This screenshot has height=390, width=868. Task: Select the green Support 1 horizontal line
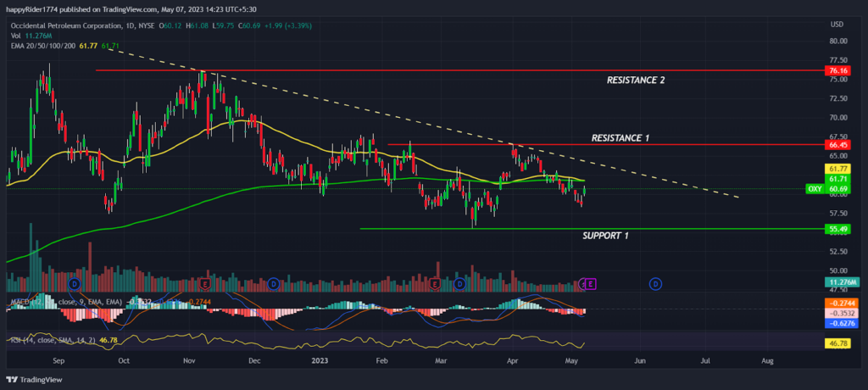(592, 229)
